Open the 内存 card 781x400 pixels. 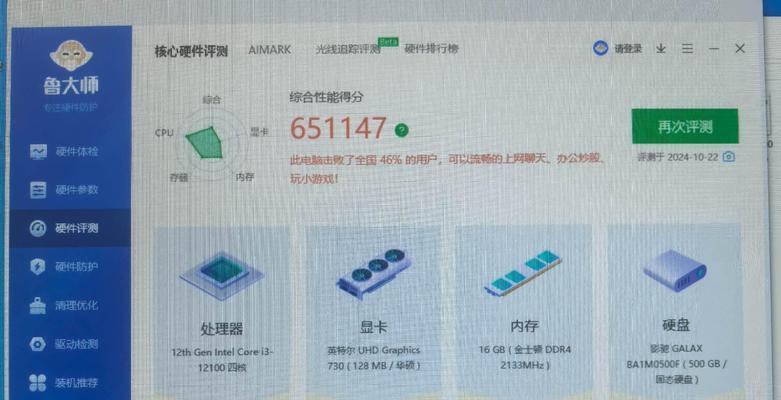[x=524, y=313]
